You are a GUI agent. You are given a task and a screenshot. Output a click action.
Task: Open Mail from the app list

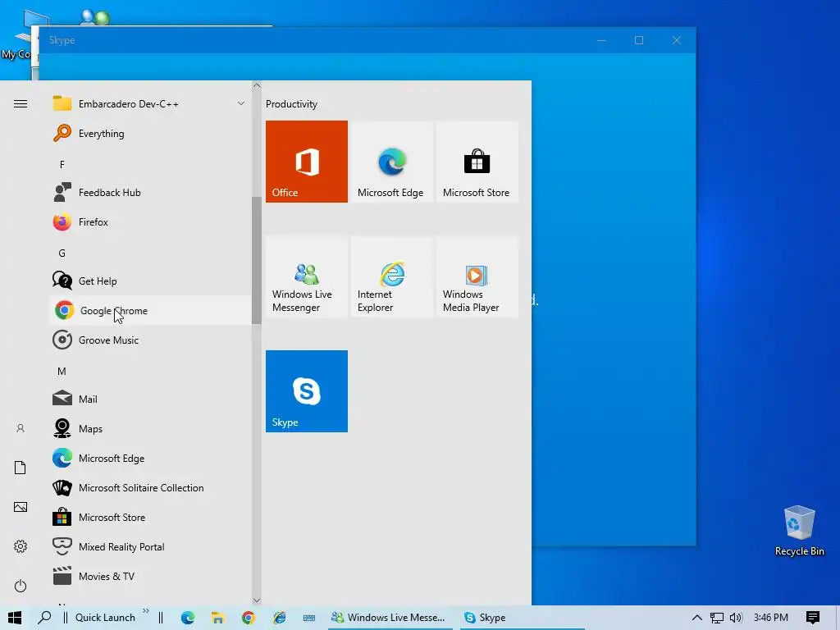pos(150,399)
